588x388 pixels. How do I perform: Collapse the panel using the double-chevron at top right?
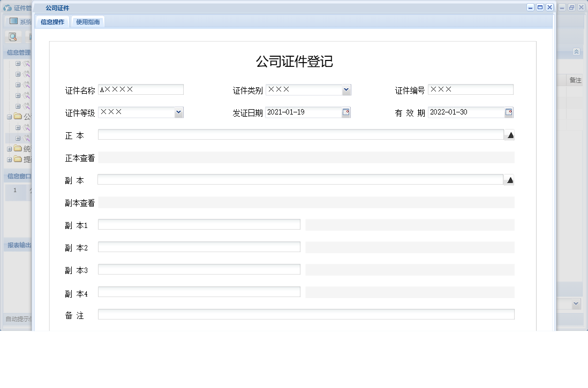click(x=577, y=51)
